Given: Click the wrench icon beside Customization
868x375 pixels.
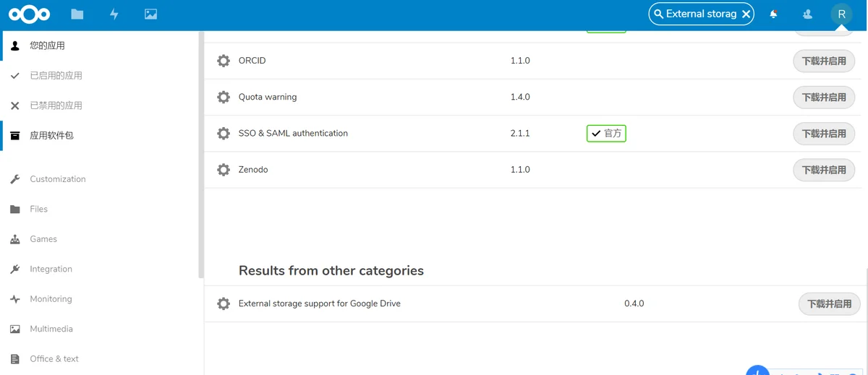Looking at the screenshot, I should (x=15, y=179).
